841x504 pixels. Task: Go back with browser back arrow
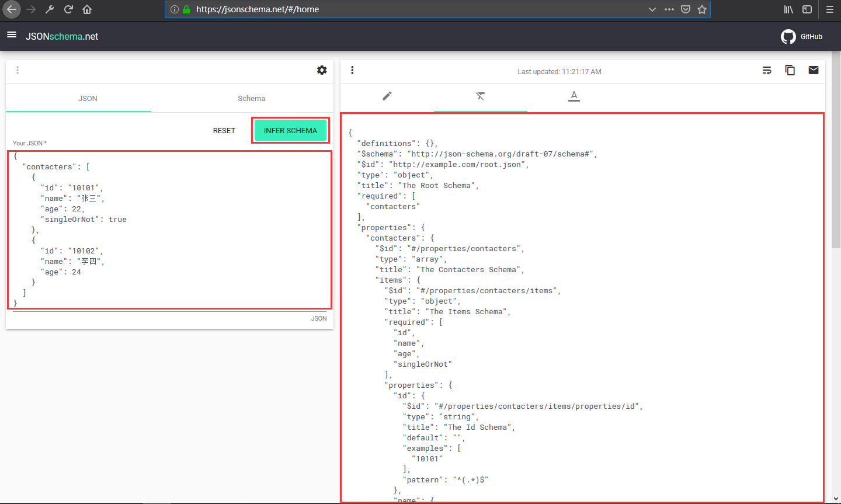point(12,9)
